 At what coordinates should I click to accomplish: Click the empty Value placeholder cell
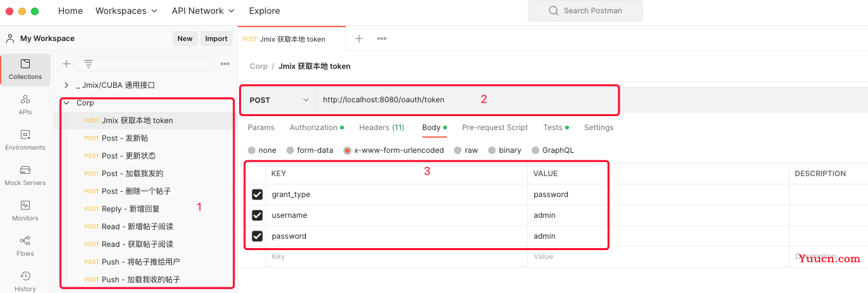[658, 257]
